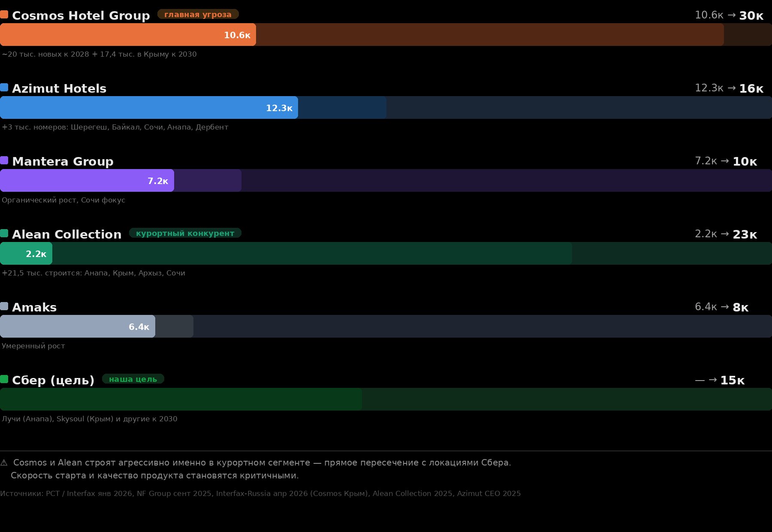Click the 'Органический рост, Сочи фокус' note

click(63, 200)
